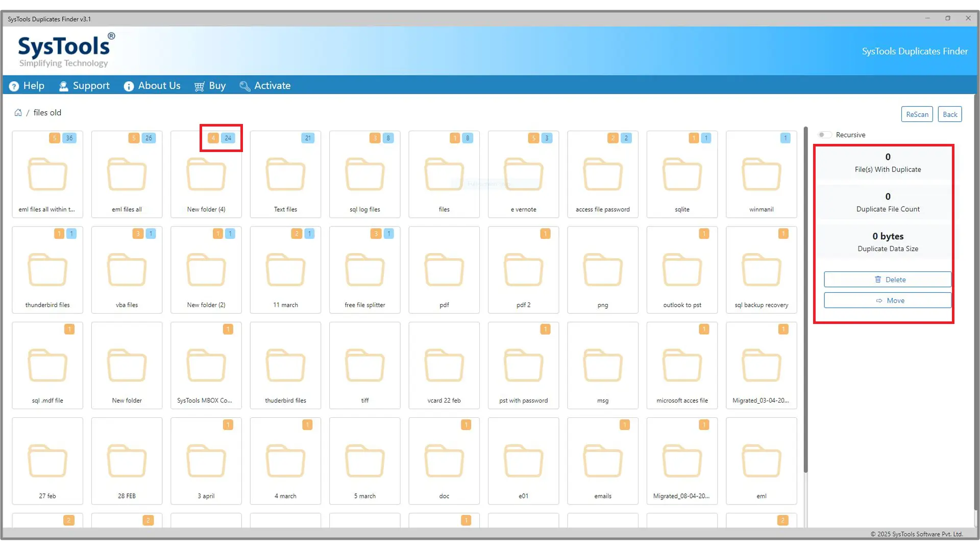Select the 'msg' folder thumbnail
The width and height of the screenshot is (980, 551).
603,365
